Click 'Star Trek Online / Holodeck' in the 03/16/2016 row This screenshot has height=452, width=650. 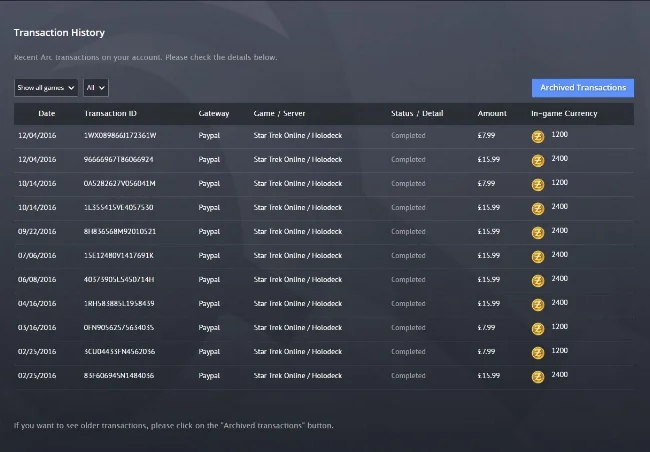pos(298,328)
